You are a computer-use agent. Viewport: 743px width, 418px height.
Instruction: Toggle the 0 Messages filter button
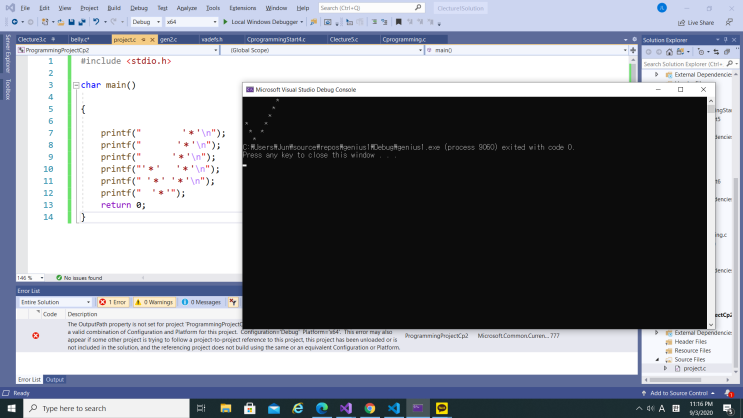click(x=201, y=302)
